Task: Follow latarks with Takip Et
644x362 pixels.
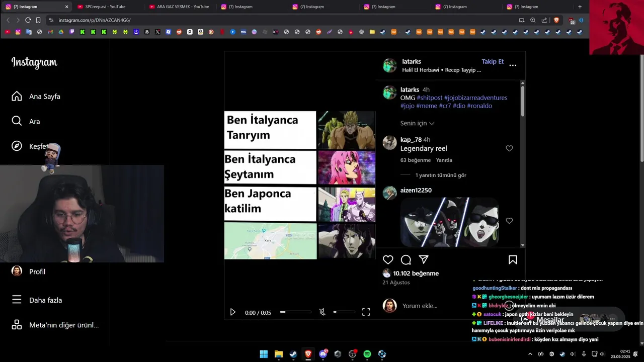Action: click(493, 61)
